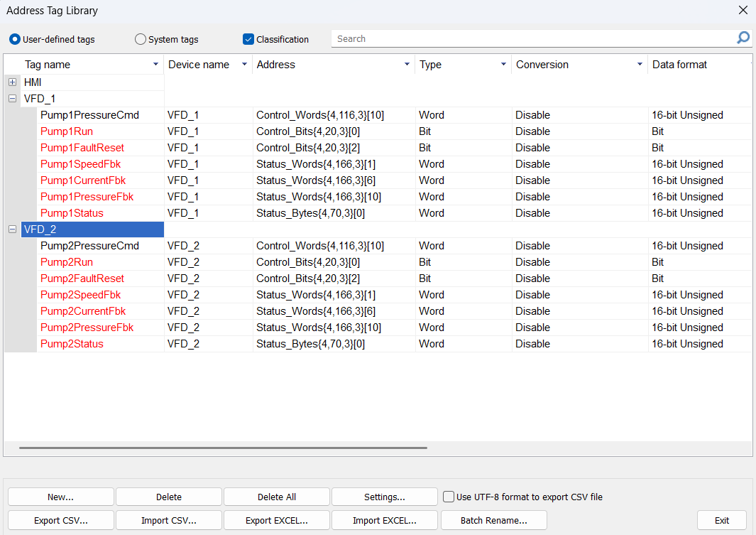Open the Address column filter dropdown
The image size is (756, 535).
407,65
